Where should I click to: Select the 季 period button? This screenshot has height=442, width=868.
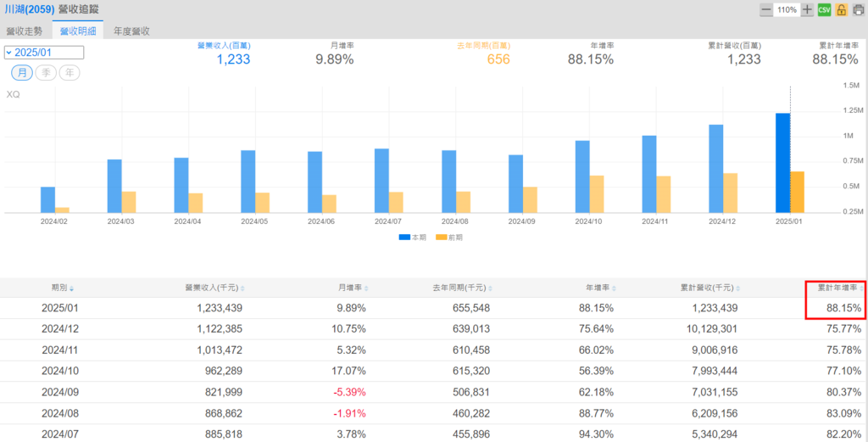pos(46,73)
